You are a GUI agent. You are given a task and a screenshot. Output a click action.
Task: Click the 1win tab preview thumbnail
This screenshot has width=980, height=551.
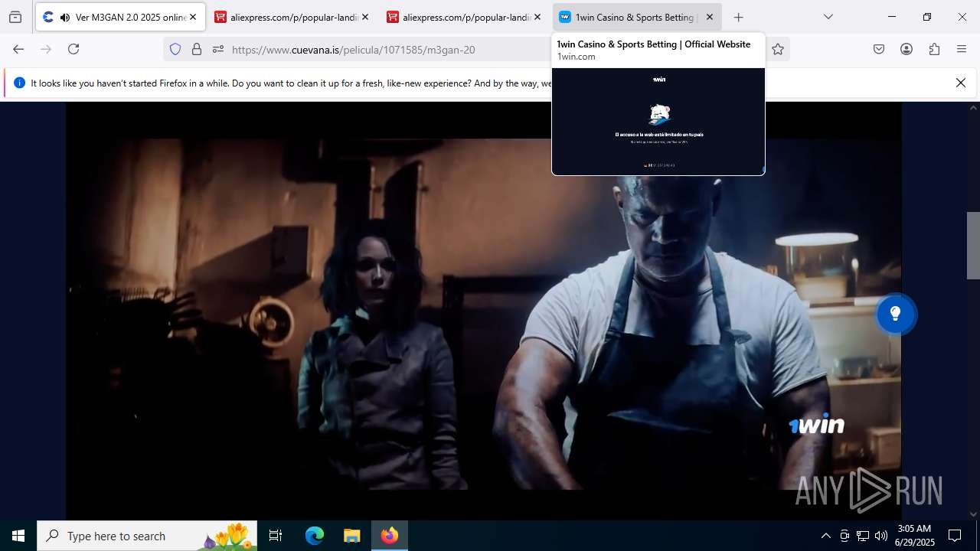[x=658, y=121]
